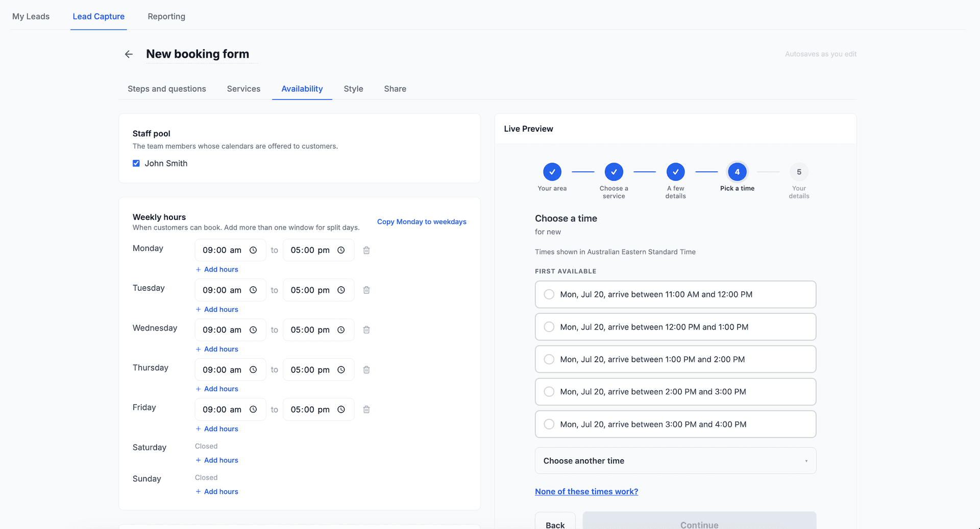The image size is (980, 529).
Task: Switch to the Style tab
Action: [353, 89]
